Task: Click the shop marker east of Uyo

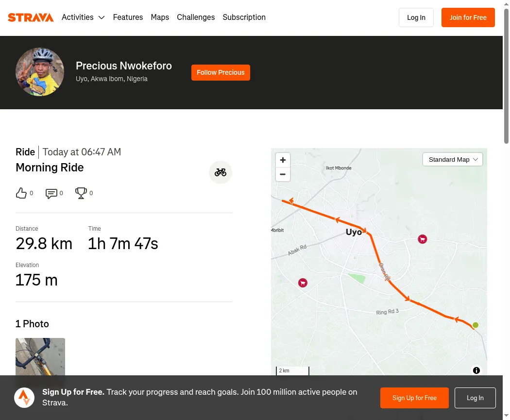Action: [x=422, y=239]
